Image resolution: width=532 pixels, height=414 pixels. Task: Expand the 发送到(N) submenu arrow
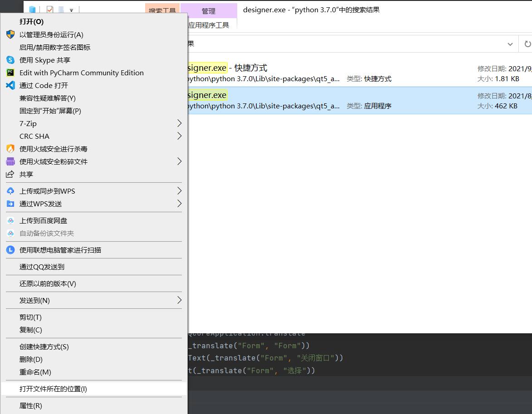coord(180,300)
